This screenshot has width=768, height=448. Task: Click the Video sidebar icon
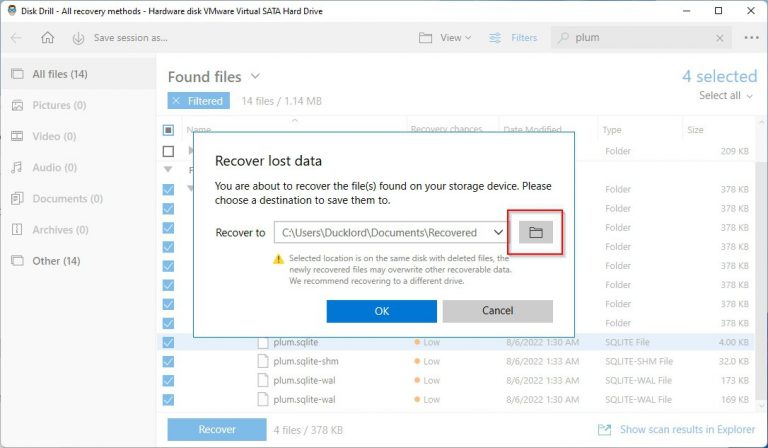17,136
